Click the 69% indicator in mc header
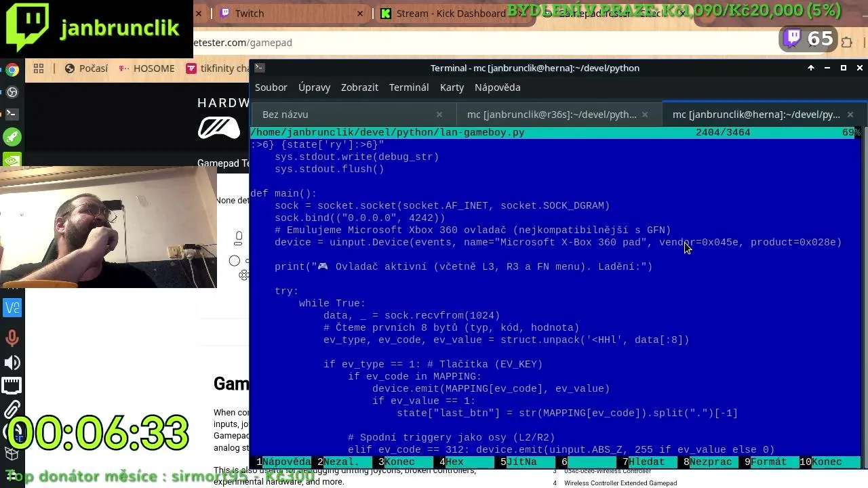 click(x=850, y=132)
